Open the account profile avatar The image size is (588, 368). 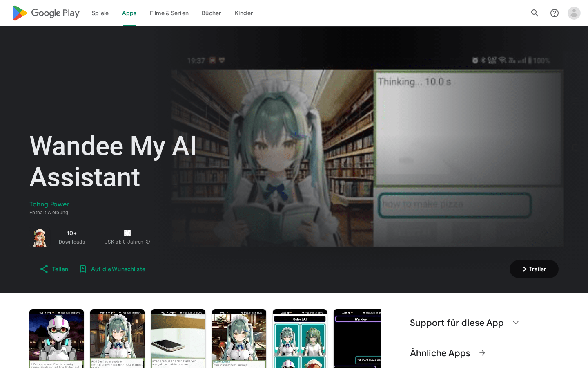[x=574, y=13]
